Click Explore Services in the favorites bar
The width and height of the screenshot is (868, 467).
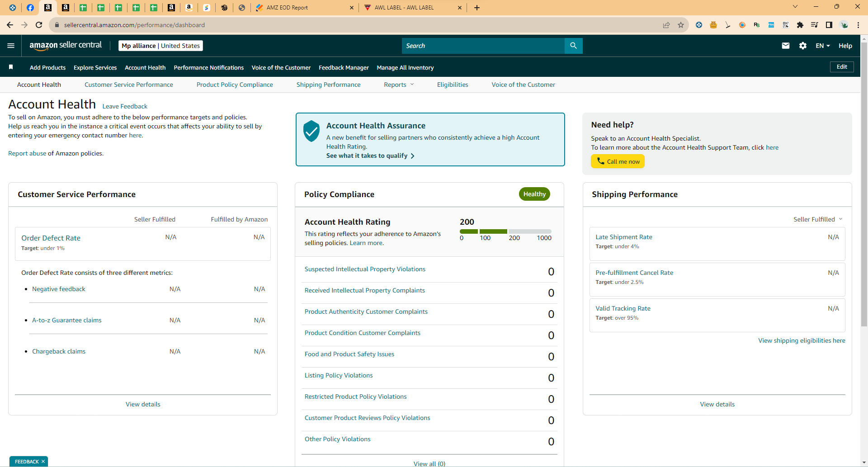pos(95,67)
